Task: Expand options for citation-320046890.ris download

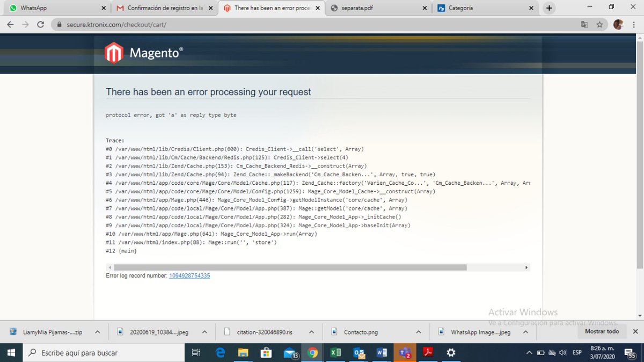Action: click(312, 332)
